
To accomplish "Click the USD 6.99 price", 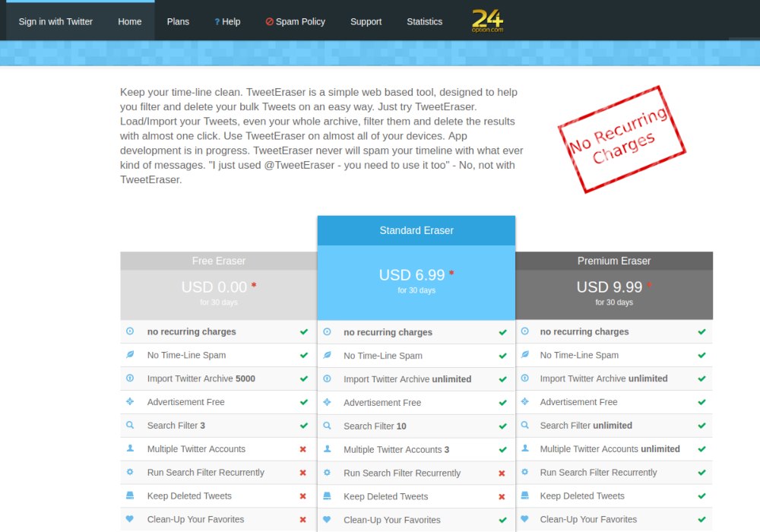I will click(x=412, y=275).
